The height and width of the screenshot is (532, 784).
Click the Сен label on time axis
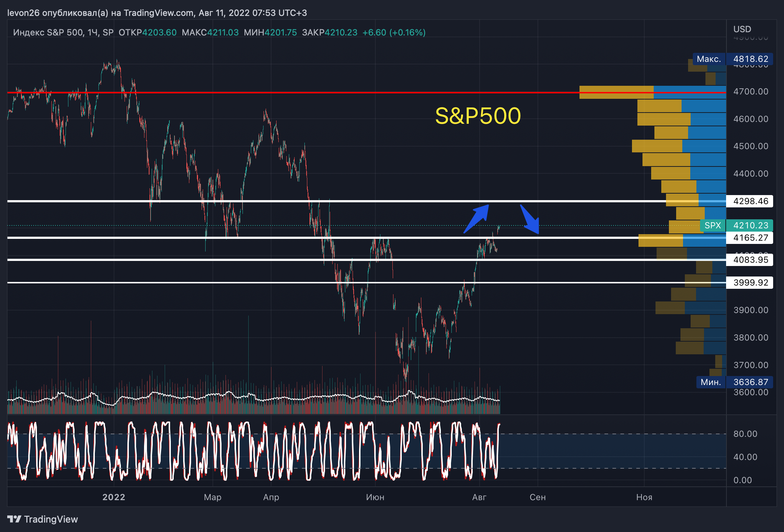tap(538, 497)
